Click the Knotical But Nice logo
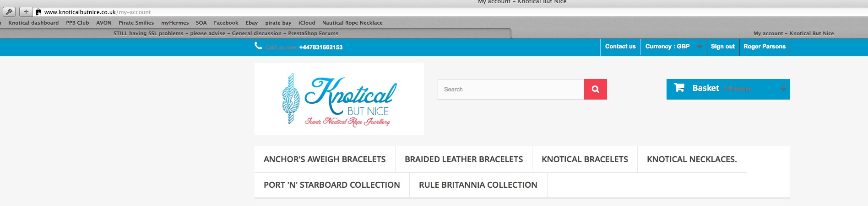Viewport: 868px width, 206px height. 339,99
